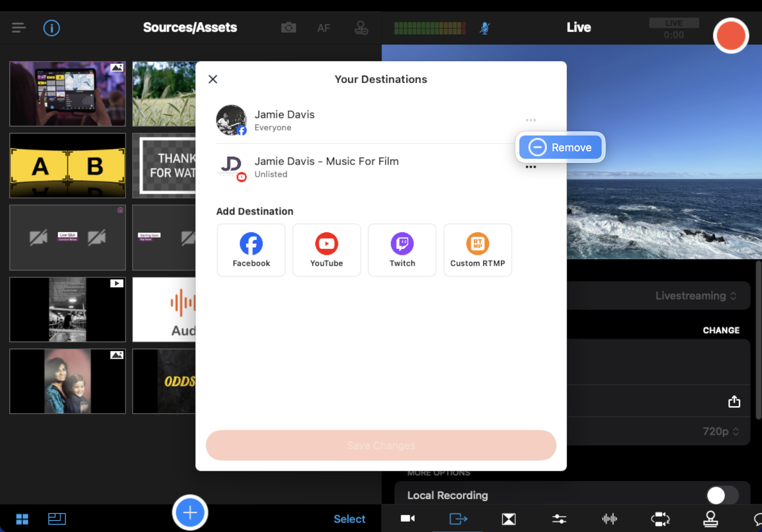Switch to the output destination tab
The image size is (762, 532).
[x=458, y=519]
